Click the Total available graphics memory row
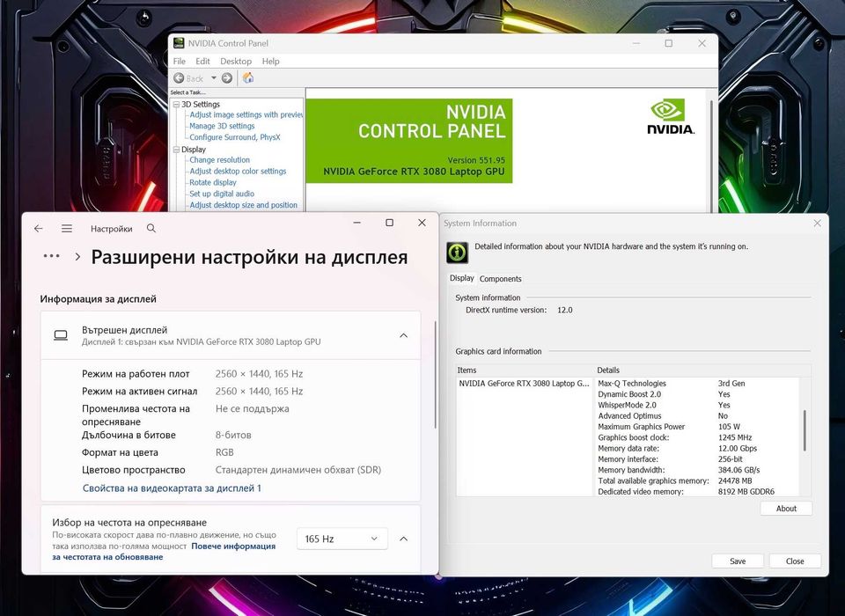 (698, 480)
